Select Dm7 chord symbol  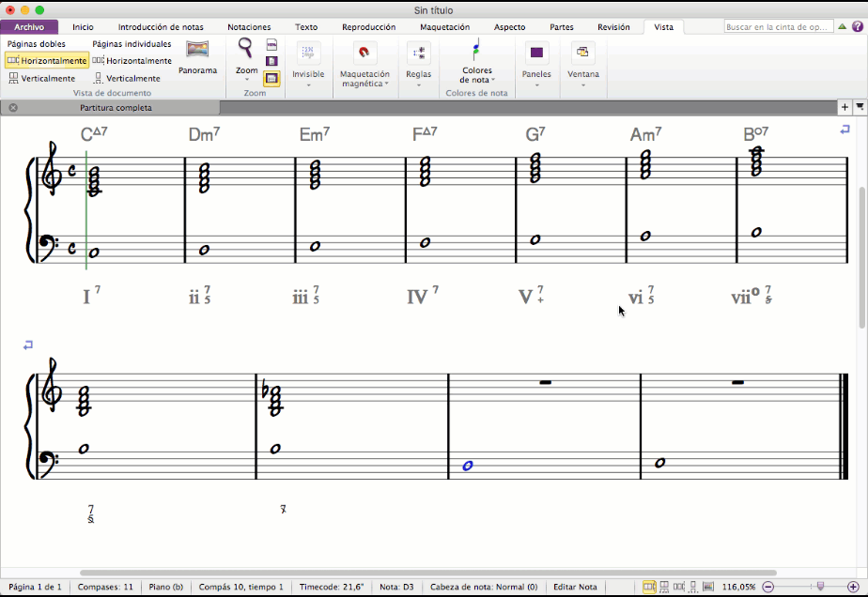point(204,134)
